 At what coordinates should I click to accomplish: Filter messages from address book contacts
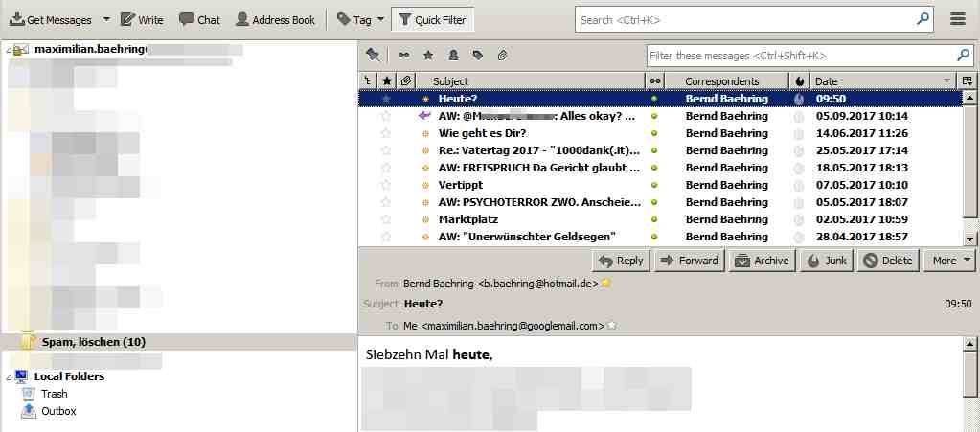pyautogui.click(x=453, y=55)
